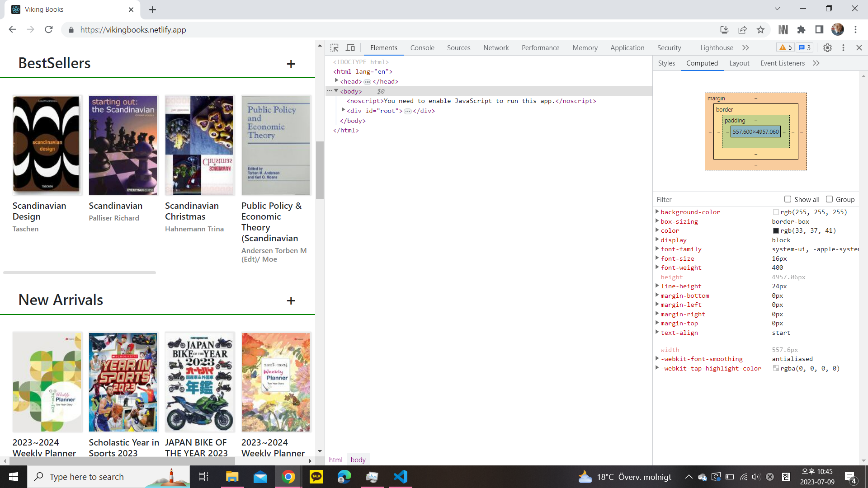
Task: Toggle open the head element in DOM tree
Action: pos(337,81)
